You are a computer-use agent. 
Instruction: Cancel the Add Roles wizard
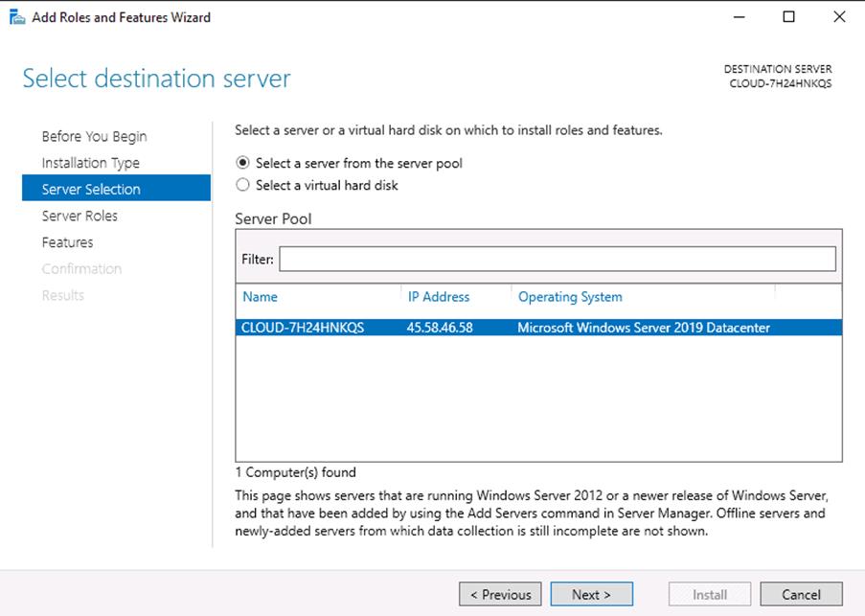(x=801, y=594)
